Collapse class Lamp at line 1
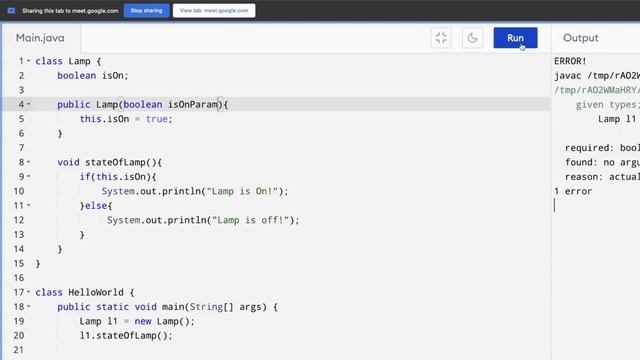The width and height of the screenshot is (640, 360). [29, 61]
